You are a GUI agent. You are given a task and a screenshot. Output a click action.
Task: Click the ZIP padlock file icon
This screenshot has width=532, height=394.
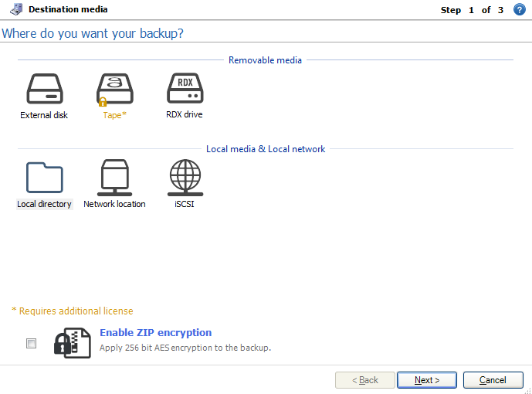click(73, 343)
